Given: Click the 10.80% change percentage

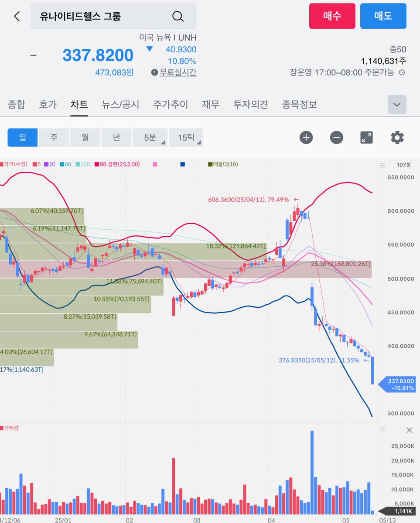Looking at the screenshot, I should pyautogui.click(x=182, y=61).
